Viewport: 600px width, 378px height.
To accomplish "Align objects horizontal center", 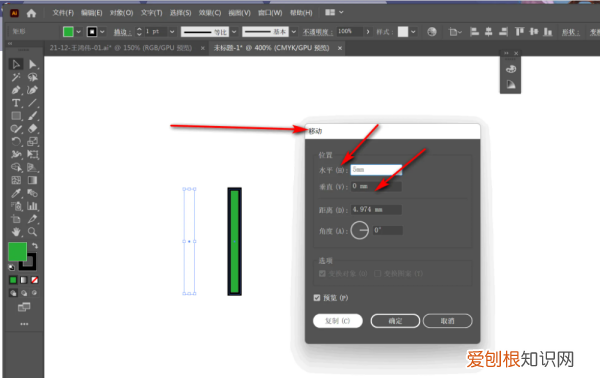I will click(489, 32).
